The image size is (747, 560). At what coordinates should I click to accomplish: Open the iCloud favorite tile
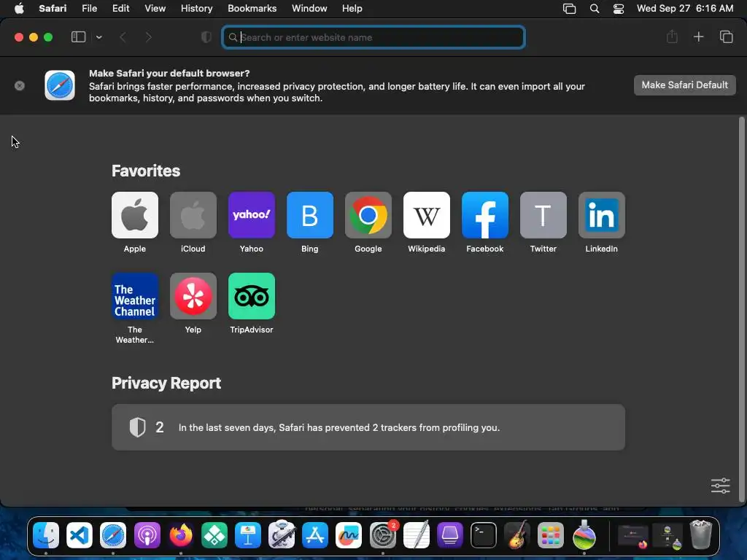tap(193, 215)
